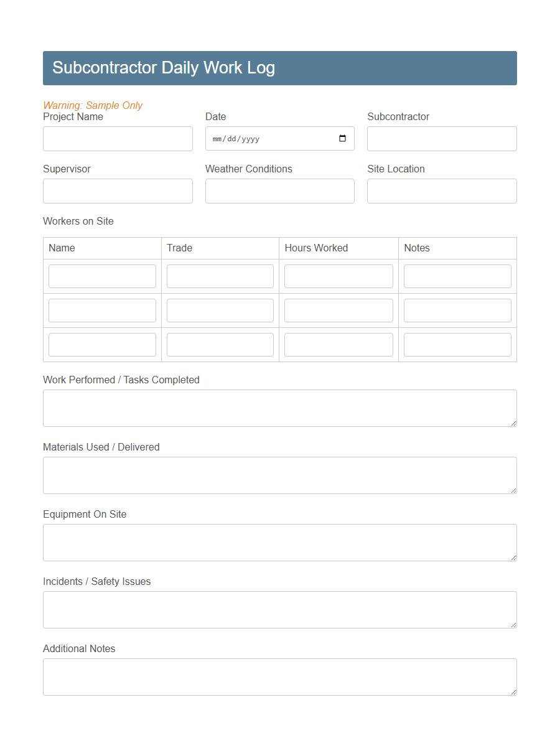Click the first Notes cell in the table
560x738 pixels.
click(x=457, y=276)
